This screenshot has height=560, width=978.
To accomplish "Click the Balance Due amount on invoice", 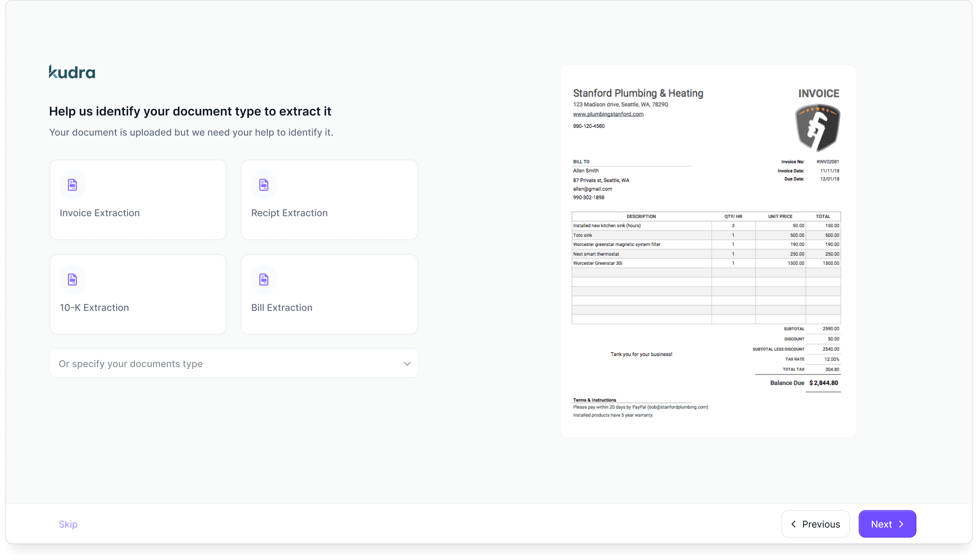I will (x=823, y=383).
